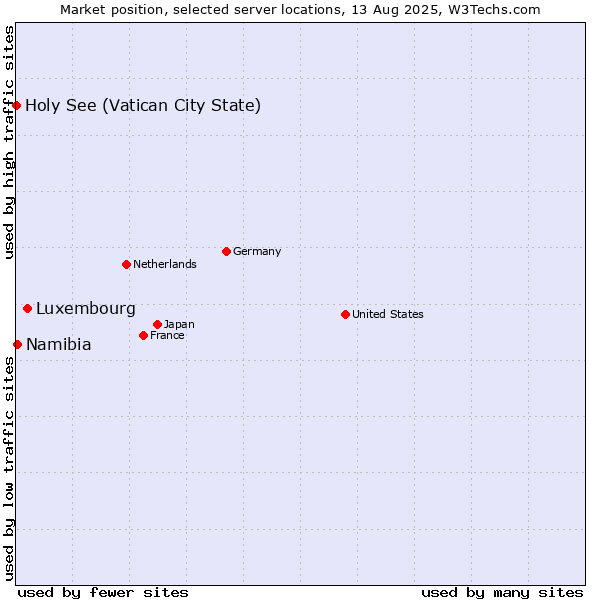Click the 'used by low traffic sites' axis label
This screenshot has height=600, width=600.
click(8, 469)
